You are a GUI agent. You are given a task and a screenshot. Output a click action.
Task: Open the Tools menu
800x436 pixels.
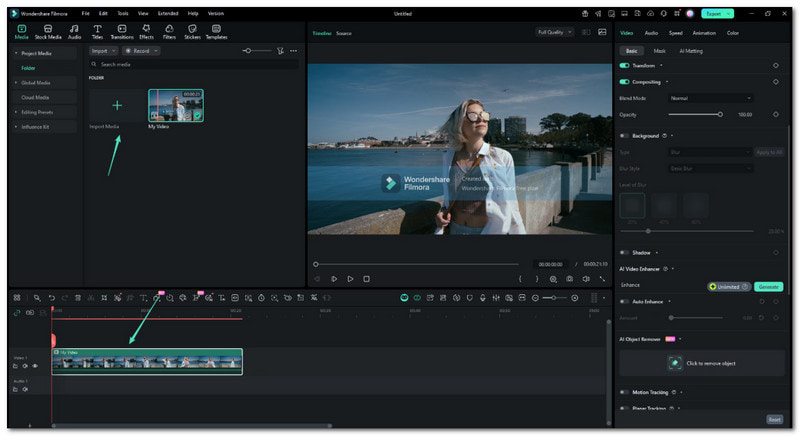point(123,13)
